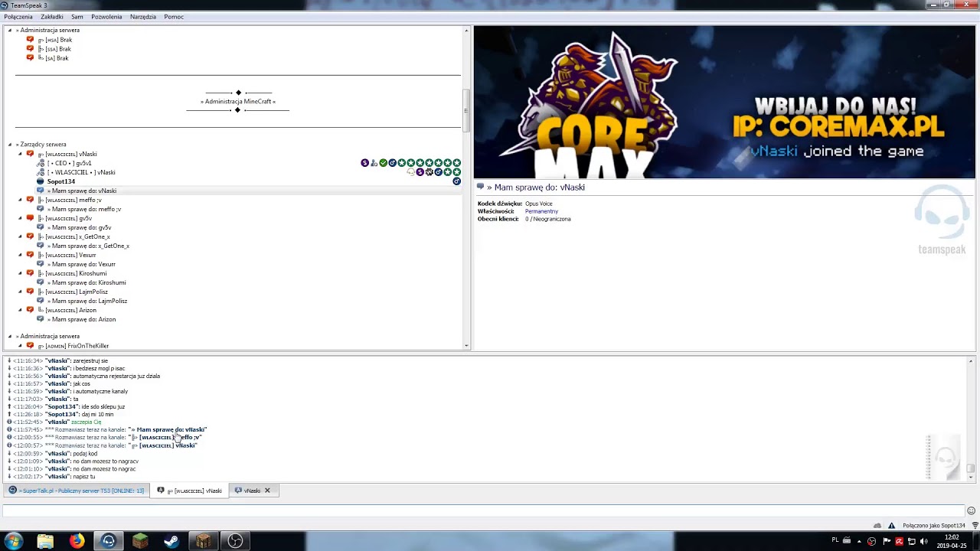The image size is (980, 551).
Task: Collapse the [WLASCICIEL] Vexurr channel
Action: (x=21, y=255)
